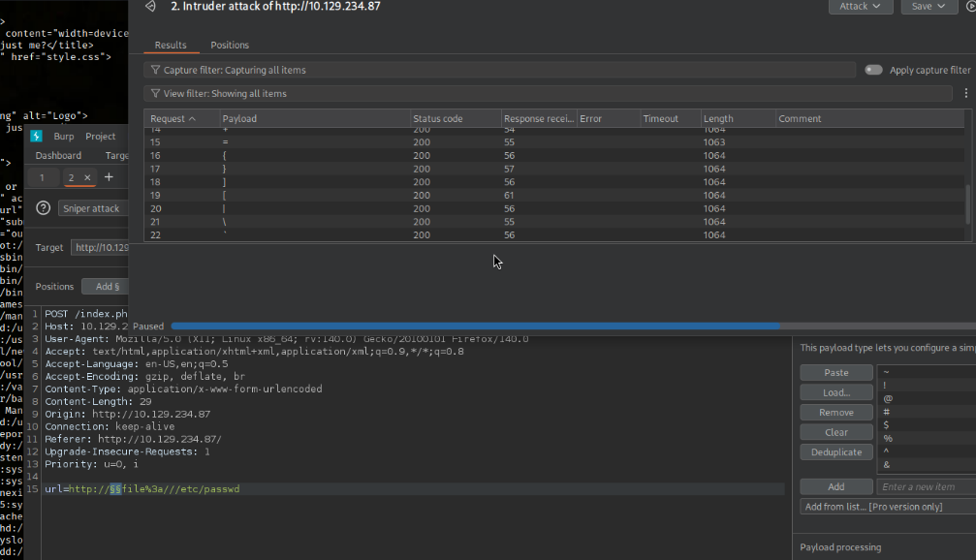Click the Enter a new item field
Screen dimensions: 976x560
point(927,486)
